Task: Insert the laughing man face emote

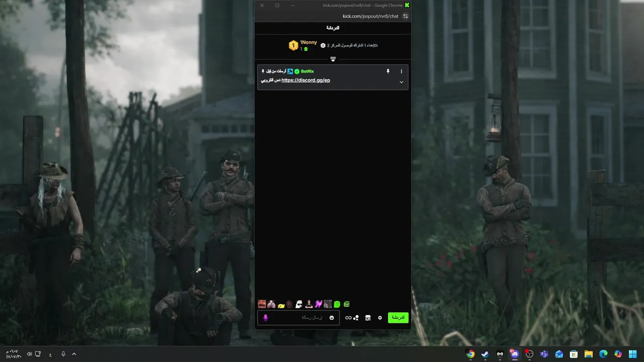Action: pyautogui.click(x=262, y=304)
